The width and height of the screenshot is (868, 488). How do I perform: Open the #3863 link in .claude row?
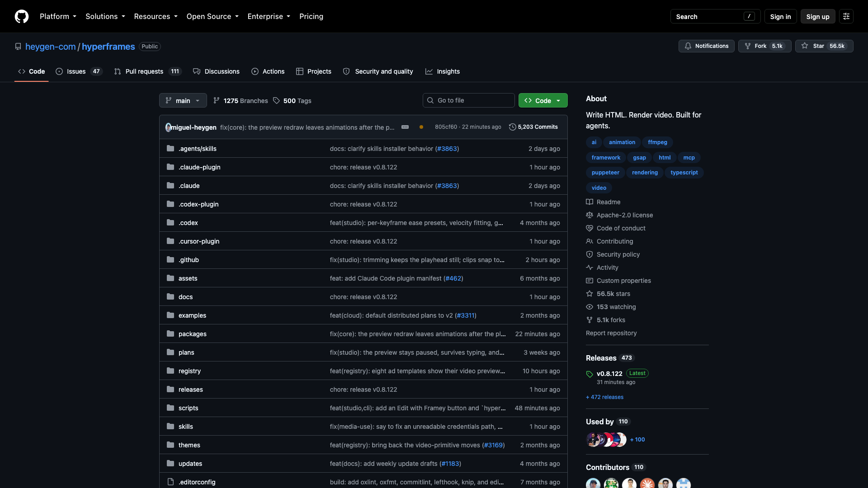(447, 186)
